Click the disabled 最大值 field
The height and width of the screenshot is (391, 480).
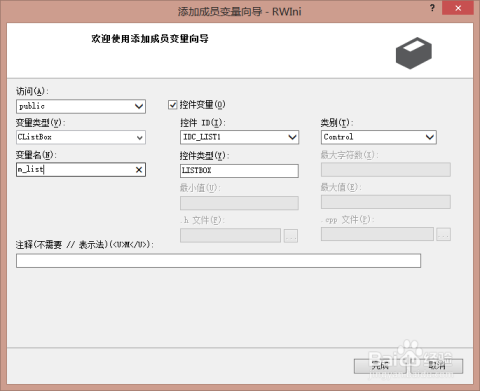point(386,202)
